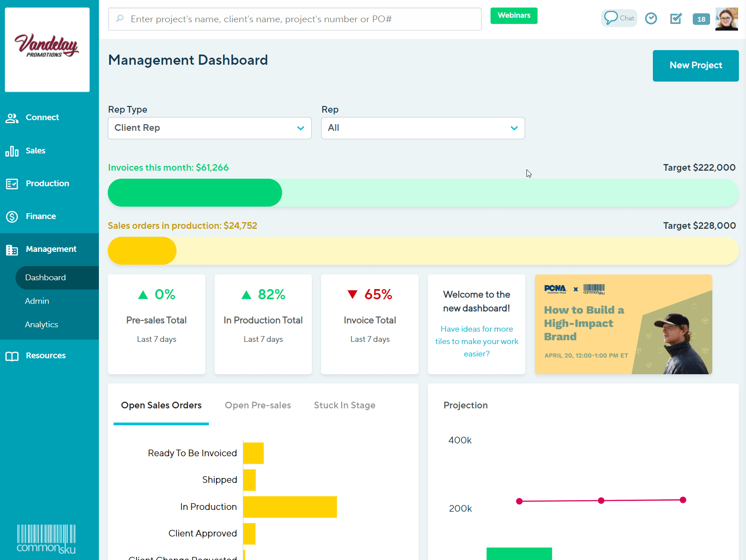746x560 pixels.
Task: Click the project search input field
Action: tap(294, 19)
